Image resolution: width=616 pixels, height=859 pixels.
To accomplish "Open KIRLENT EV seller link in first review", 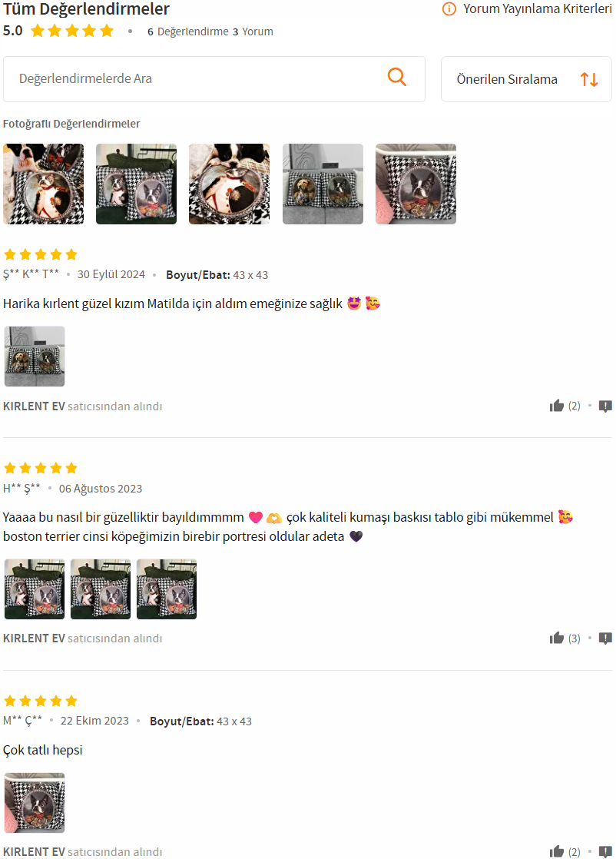I will [34, 406].
